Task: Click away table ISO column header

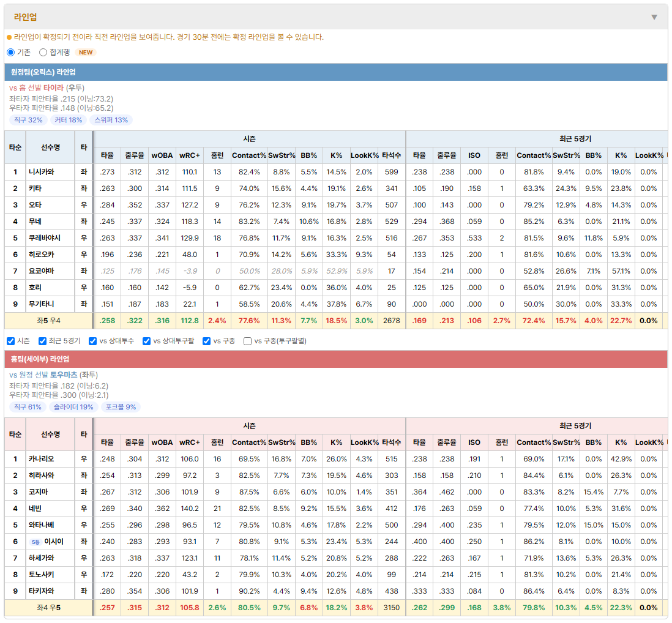Action: tap(474, 155)
